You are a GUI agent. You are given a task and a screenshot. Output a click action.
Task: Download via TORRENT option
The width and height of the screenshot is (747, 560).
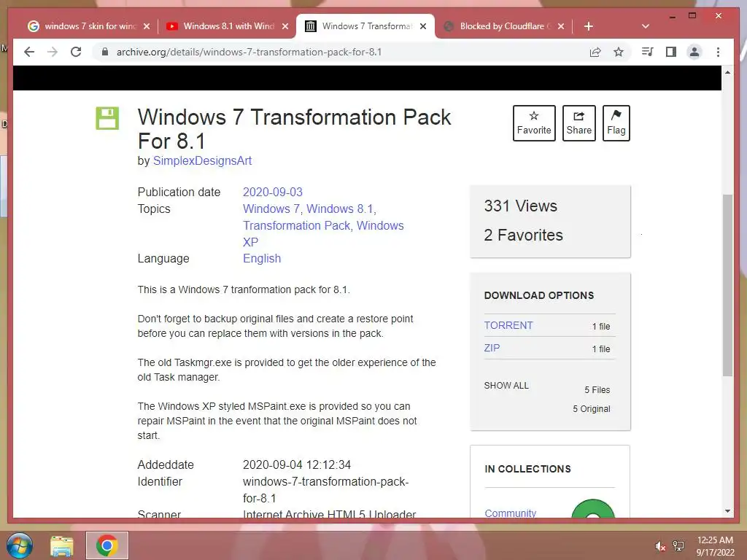click(x=508, y=325)
